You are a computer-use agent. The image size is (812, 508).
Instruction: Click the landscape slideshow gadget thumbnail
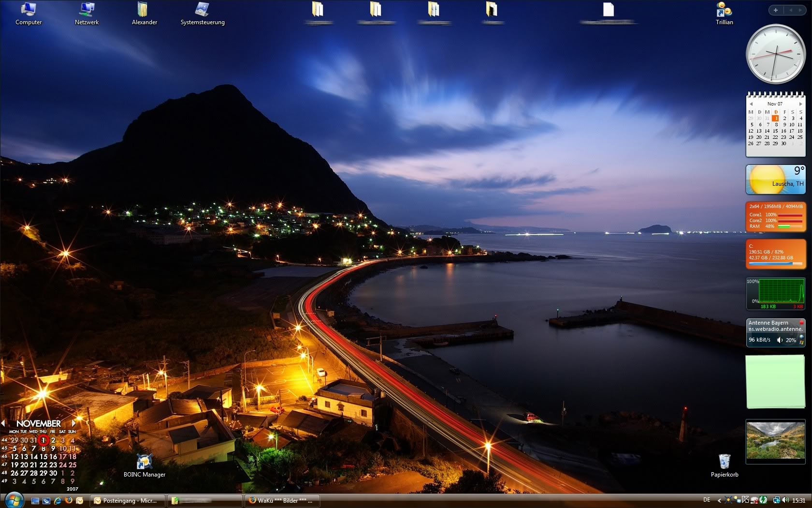tap(775, 441)
